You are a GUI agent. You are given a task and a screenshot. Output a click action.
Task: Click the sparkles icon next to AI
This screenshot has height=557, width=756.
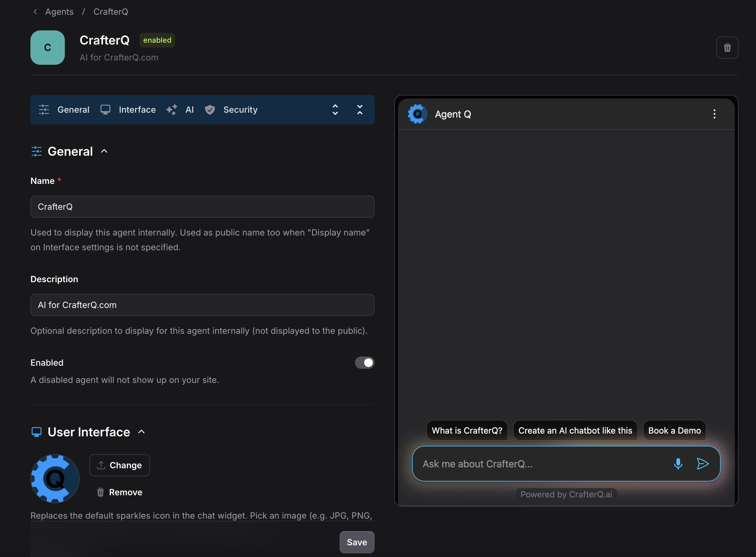(x=171, y=110)
